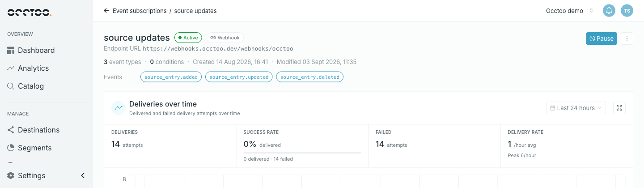644x188 pixels.
Task: Click the Occtoo logo
Action: (x=30, y=13)
